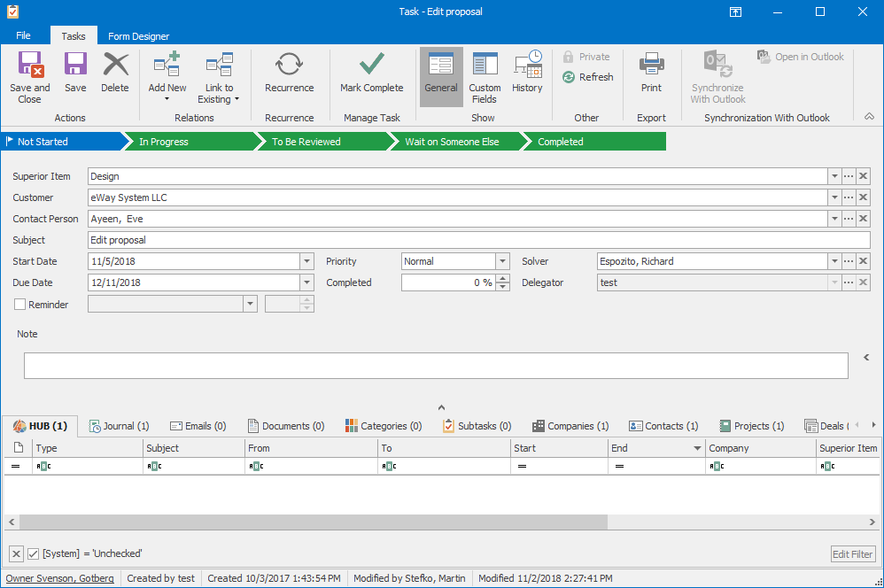
Task: Open the Contacts (1) tab
Action: (663, 426)
